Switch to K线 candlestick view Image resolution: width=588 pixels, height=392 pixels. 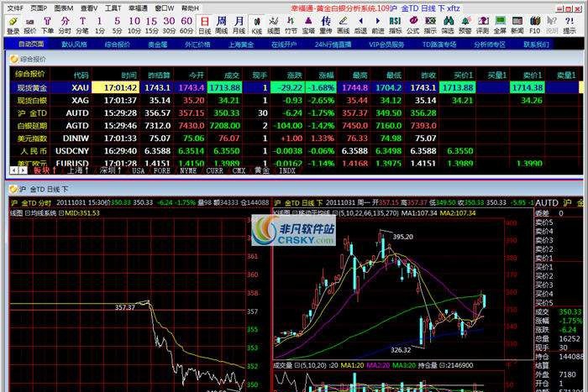coord(256,25)
